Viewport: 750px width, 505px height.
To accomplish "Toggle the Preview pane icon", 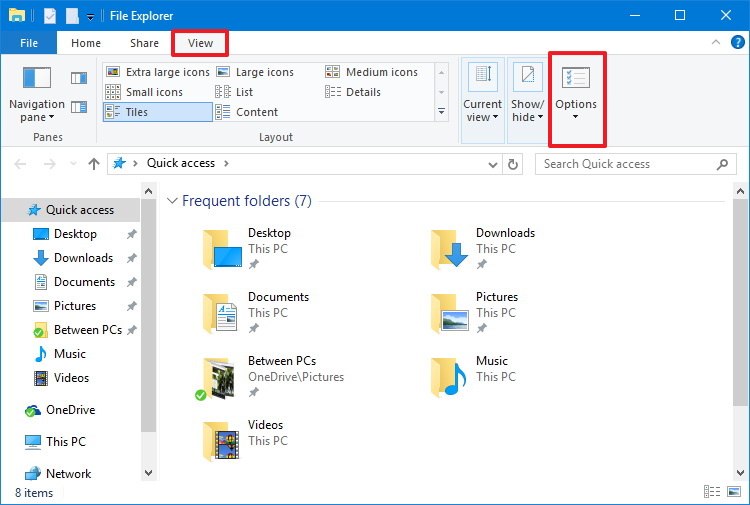I will (x=79, y=78).
